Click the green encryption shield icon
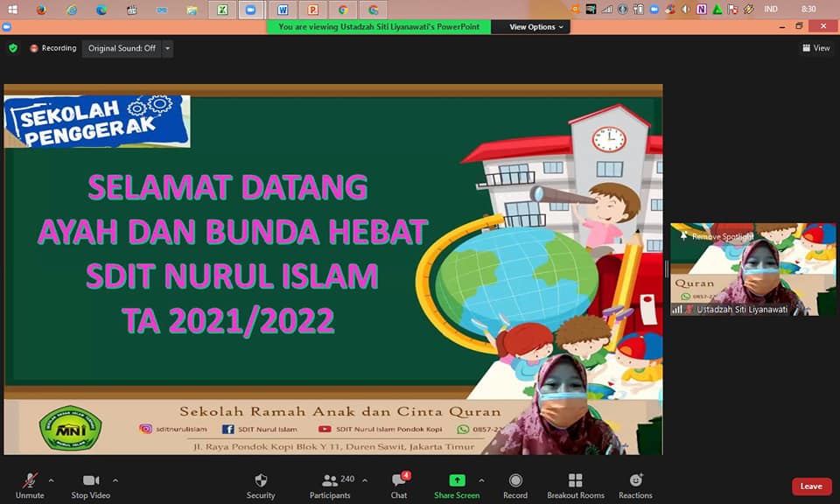Viewport: 840px width, 504px height. [13, 48]
